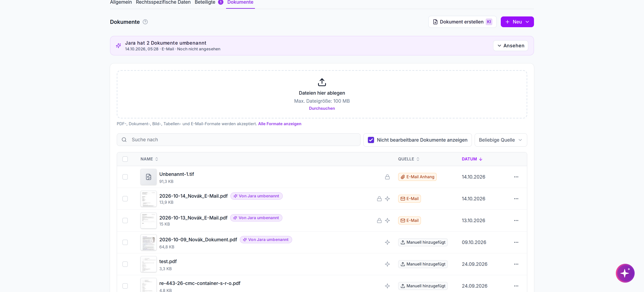This screenshot has height=292, width=644.
Task: Open the Beliebige Quelle filter dropdown
Action: pos(501,140)
